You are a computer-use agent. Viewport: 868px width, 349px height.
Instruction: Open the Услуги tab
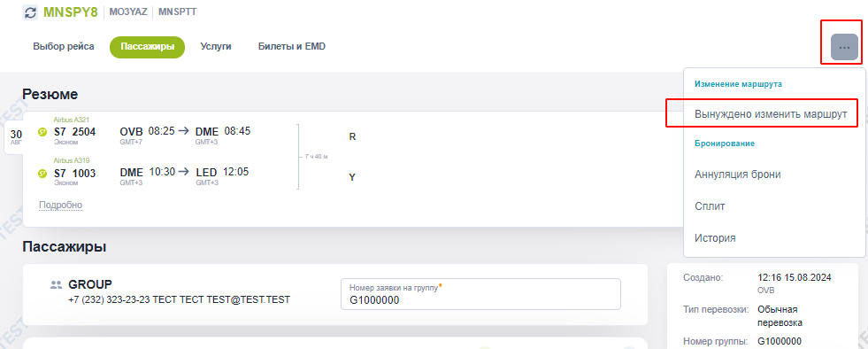(216, 47)
